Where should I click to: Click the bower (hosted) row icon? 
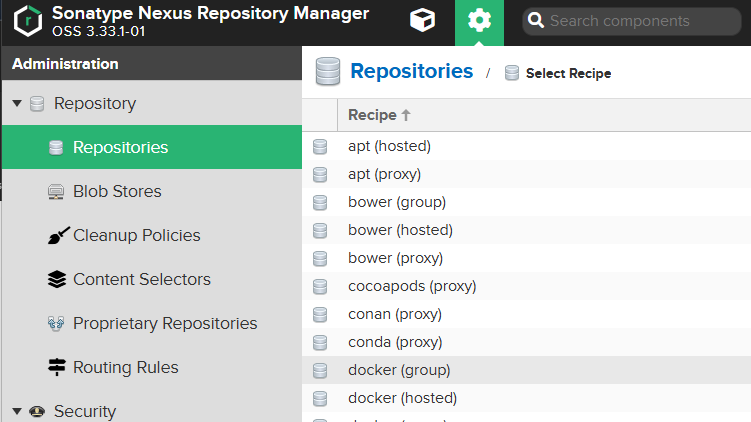pos(320,230)
